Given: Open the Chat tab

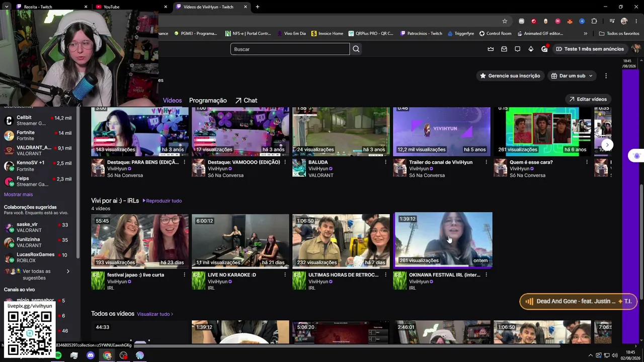Looking at the screenshot, I should pos(246,101).
